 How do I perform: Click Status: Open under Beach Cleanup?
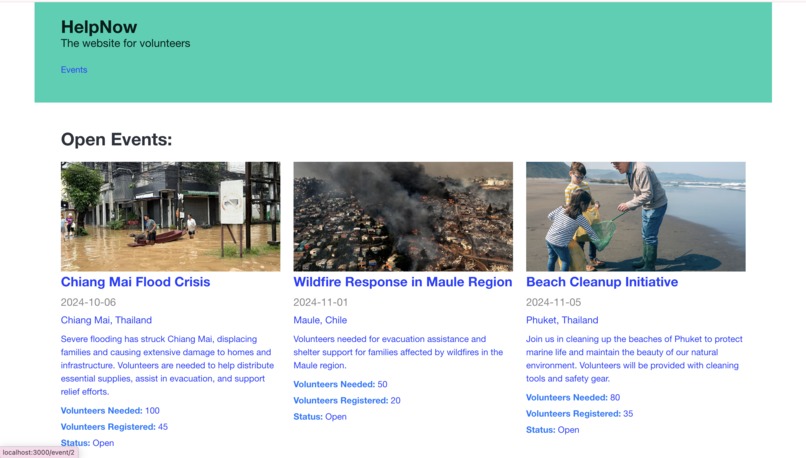[553, 430]
